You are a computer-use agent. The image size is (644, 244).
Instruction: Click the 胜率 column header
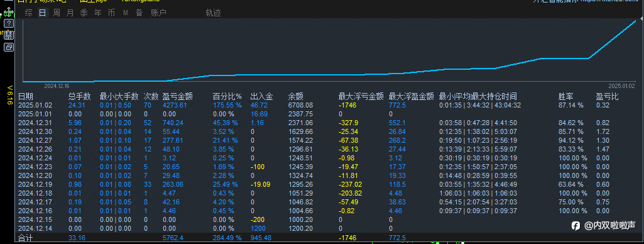tap(565, 97)
